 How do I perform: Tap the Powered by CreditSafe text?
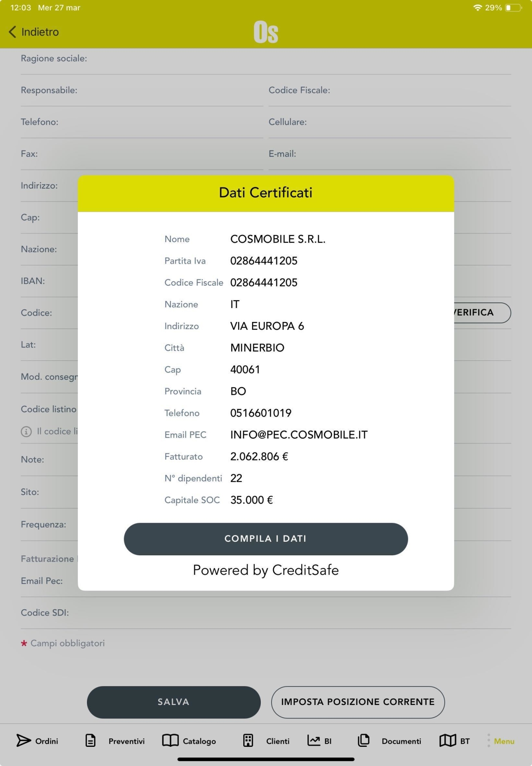[266, 570]
